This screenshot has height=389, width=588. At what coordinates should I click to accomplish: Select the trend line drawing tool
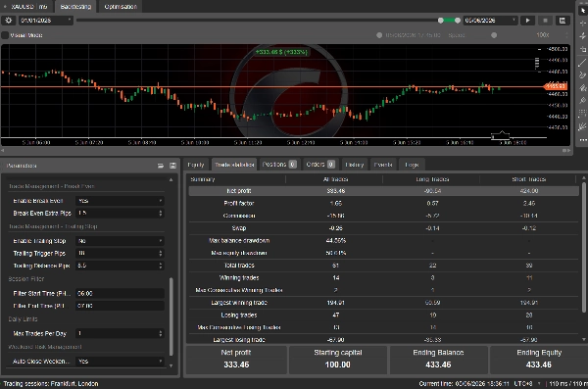click(582, 63)
